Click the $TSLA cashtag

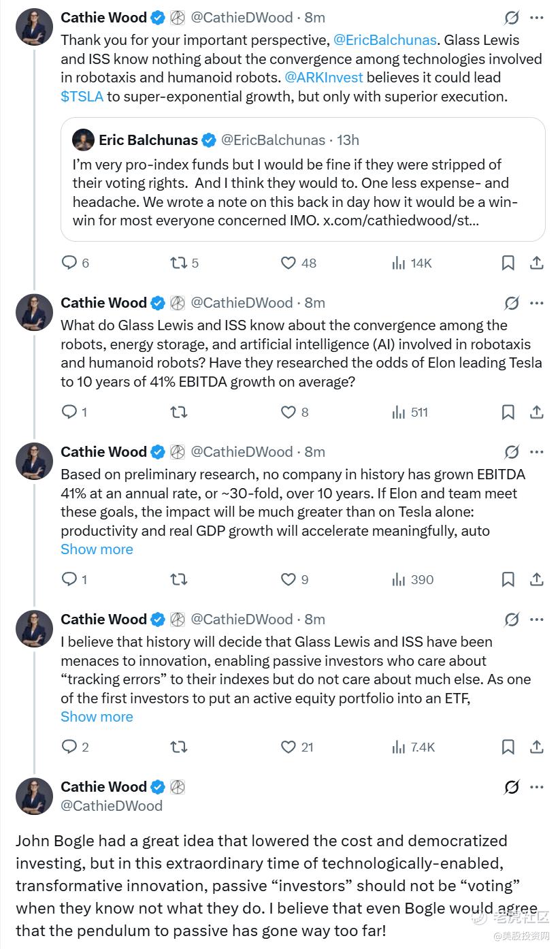click(82, 97)
